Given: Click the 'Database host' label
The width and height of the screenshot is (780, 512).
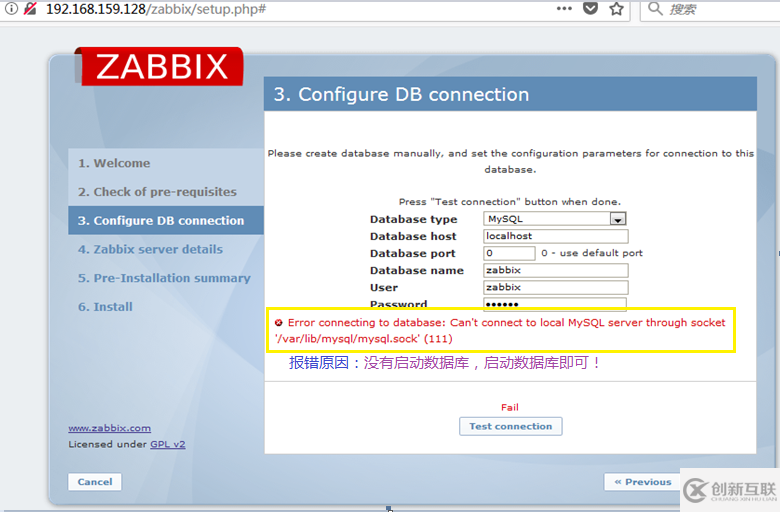Looking at the screenshot, I should 413,236.
